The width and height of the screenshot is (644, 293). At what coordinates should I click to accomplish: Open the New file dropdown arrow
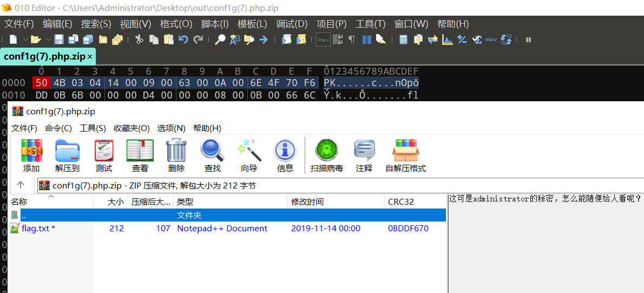click(25, 40)
